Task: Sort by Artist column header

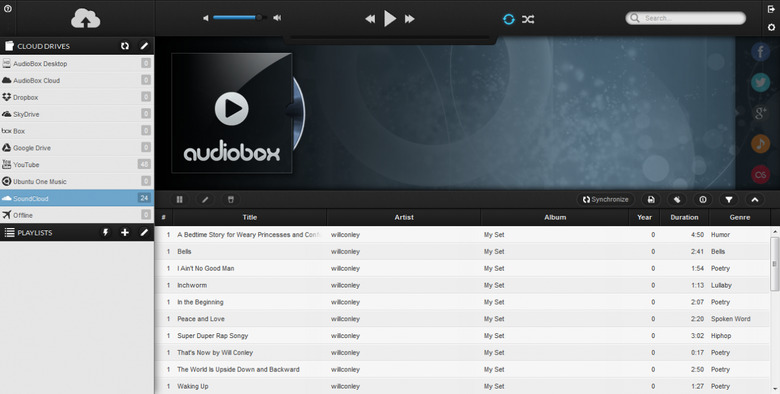Action: [x=404, y=217]
